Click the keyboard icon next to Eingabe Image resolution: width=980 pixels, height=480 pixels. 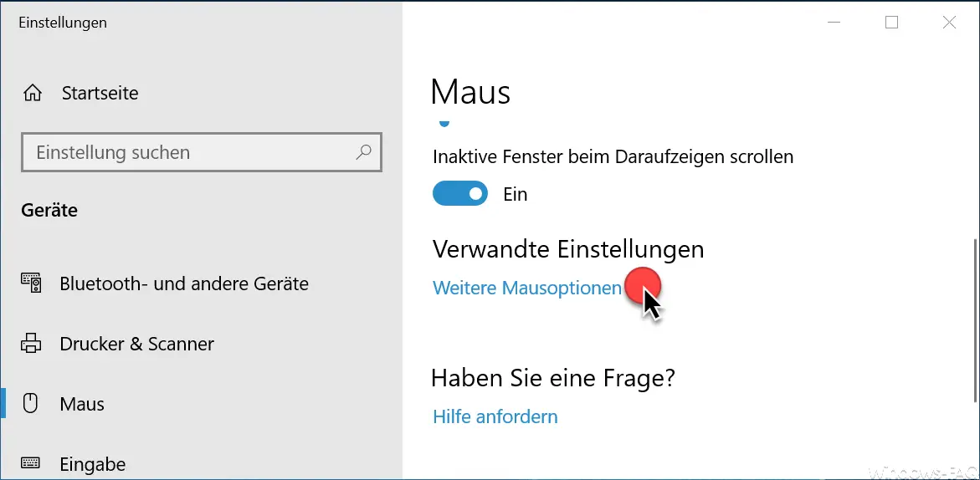30,463
